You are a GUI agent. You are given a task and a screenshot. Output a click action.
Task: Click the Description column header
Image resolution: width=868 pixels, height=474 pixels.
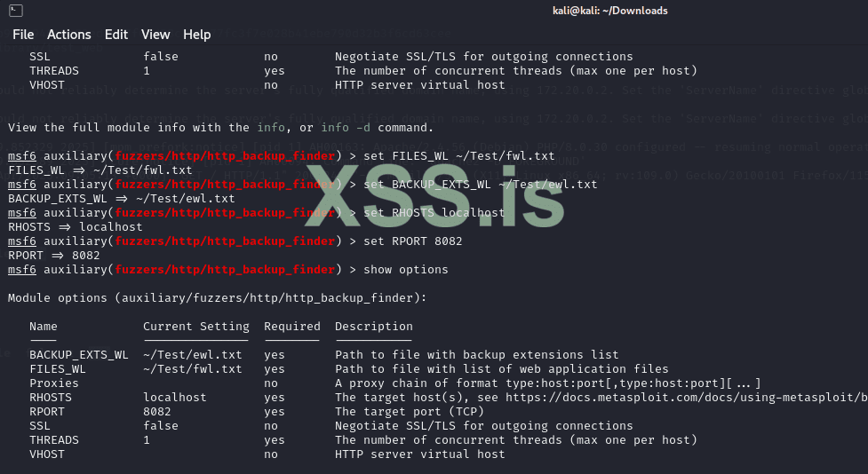point(373,327)
